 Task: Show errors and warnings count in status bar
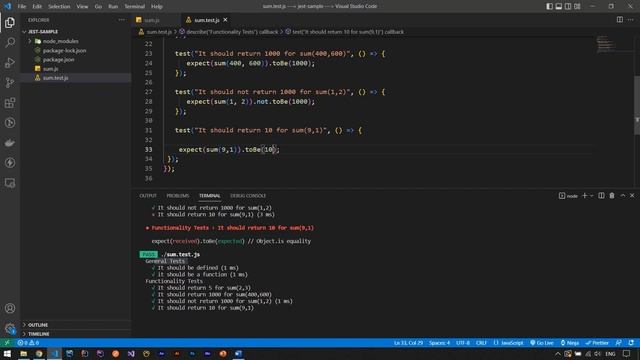tap(28, 343)
